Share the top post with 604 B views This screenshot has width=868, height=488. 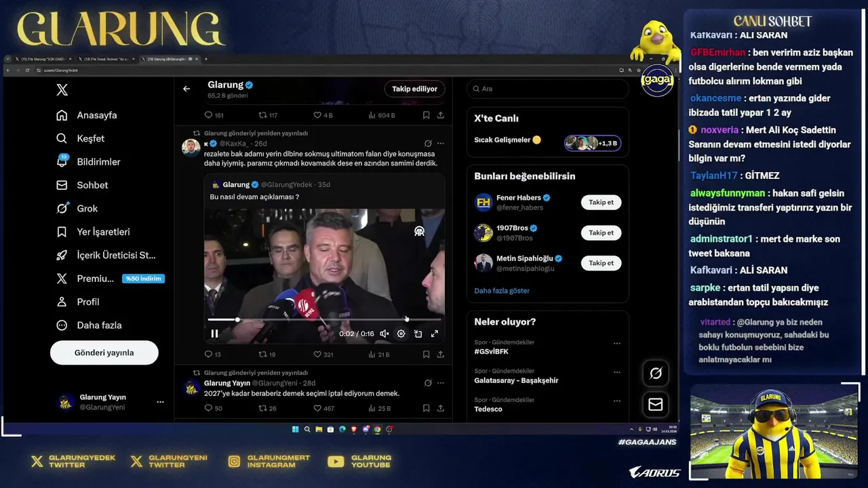[x=441, y=115]
